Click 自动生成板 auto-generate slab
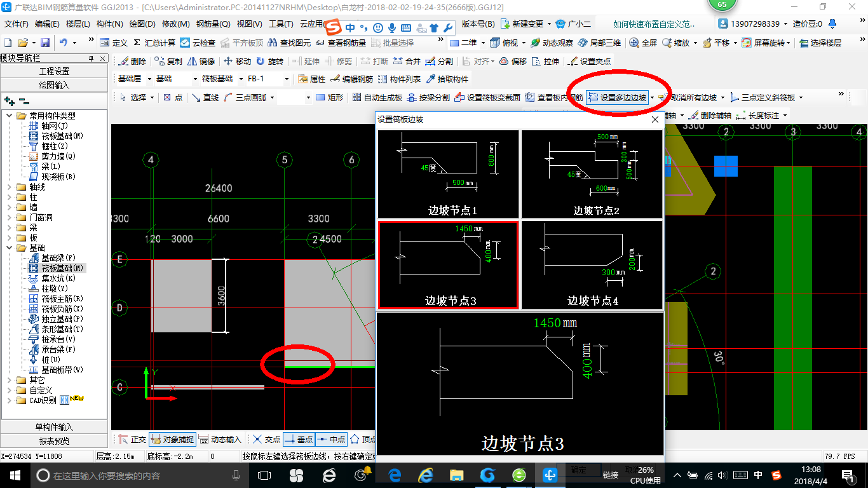The image size is (868, 488). point(377,97)
